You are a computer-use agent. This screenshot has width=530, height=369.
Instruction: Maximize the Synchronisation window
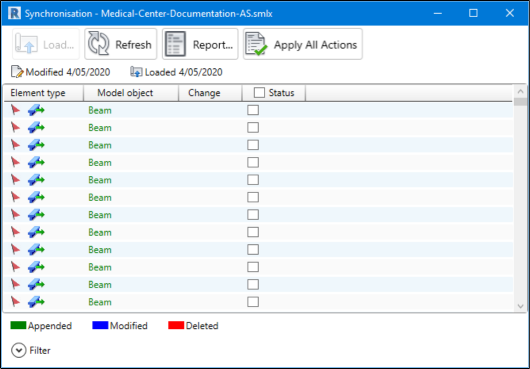473,13
